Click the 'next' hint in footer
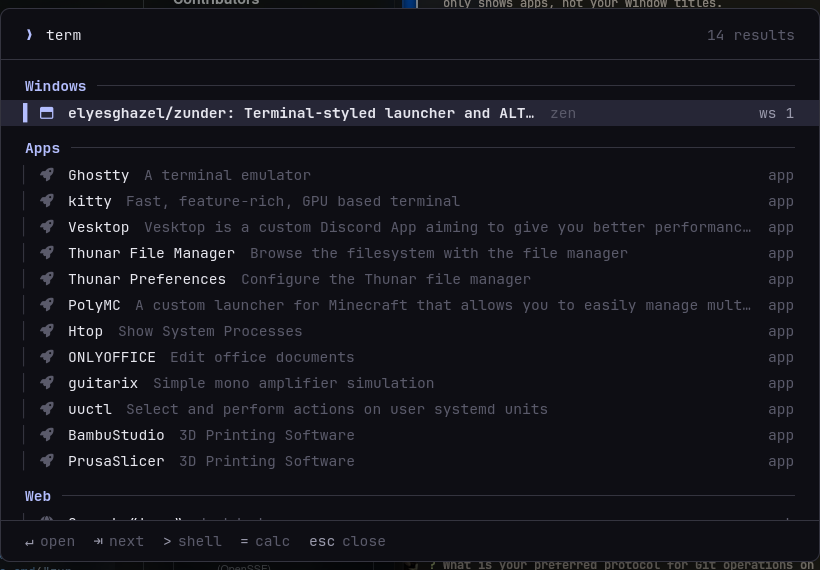 (x=118, y=541)
